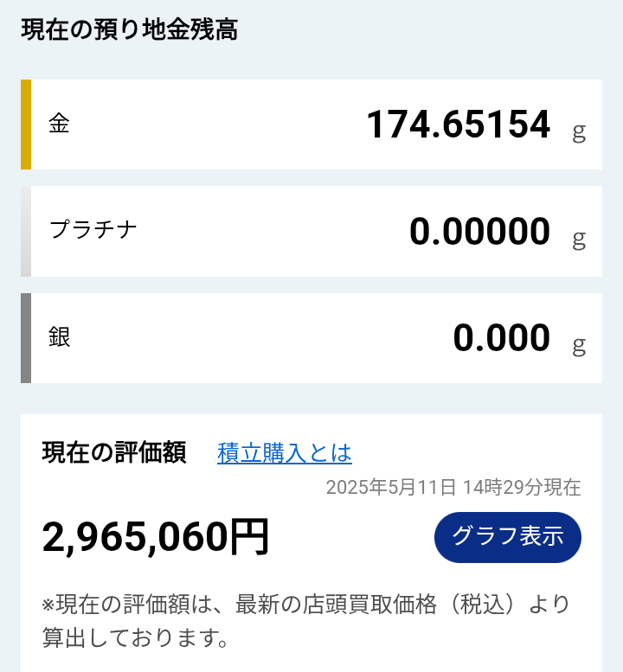Viewport: 623px width, 672px height.
Task: Click the グラフ表示 button
Action: (508, 537)
